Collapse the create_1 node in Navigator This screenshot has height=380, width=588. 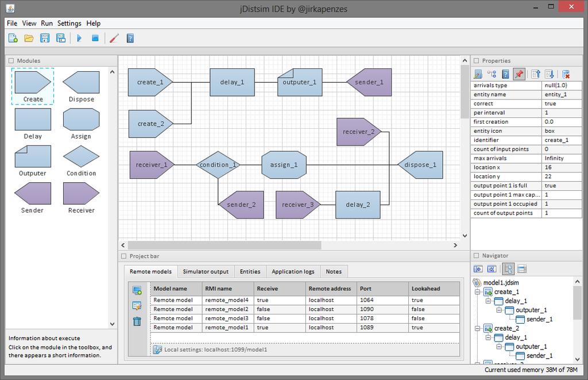click(x=477, y=292)
